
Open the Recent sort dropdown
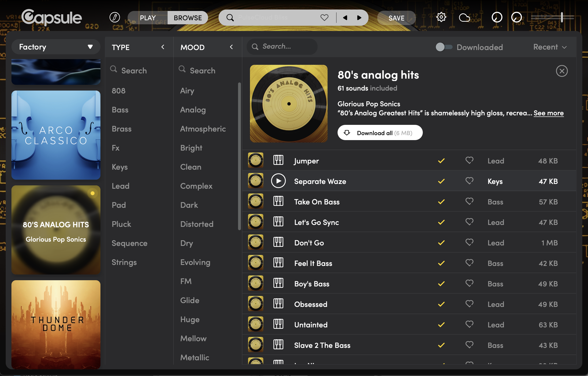(x=550, y=47)
